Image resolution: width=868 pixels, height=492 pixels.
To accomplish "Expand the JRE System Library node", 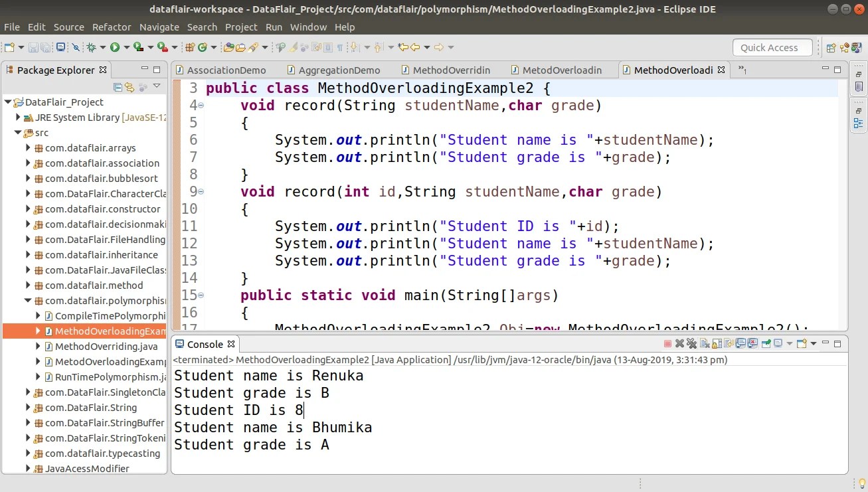I will 19,118.
